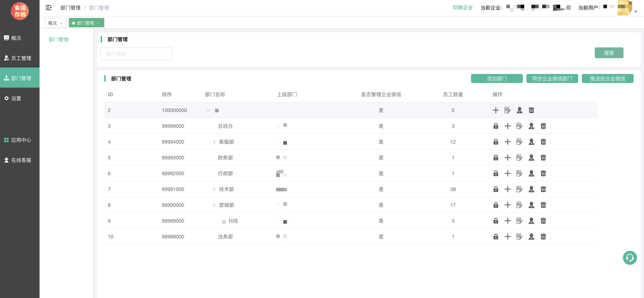Click the 部门名称 search input field
The height and width of the screenshot is (298, 644).
[x=136, y=54]
